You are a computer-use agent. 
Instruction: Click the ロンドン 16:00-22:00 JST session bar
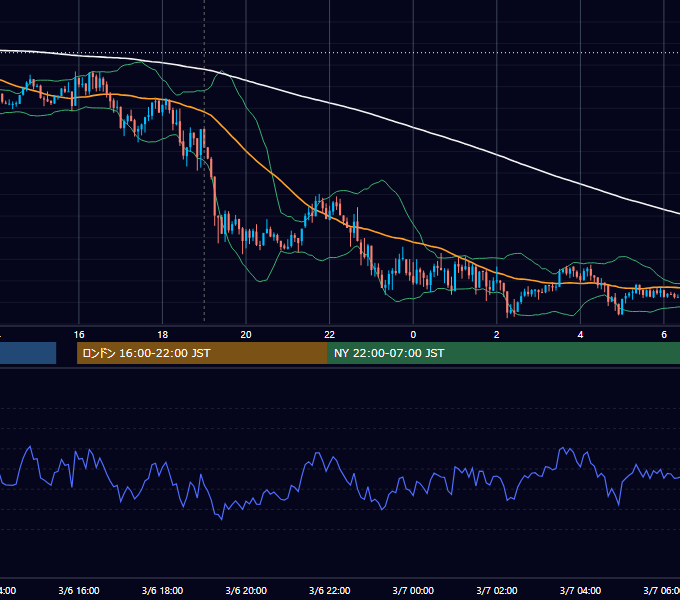point(202,353)
